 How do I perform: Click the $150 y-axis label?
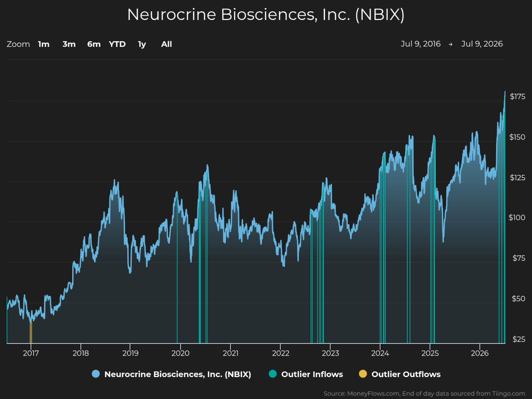point(517,137)
